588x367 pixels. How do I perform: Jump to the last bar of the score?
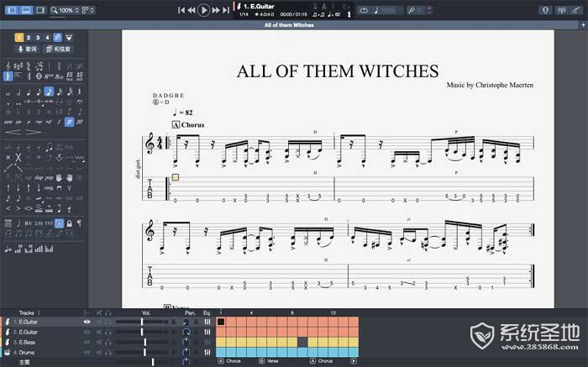pyautogui.click(x=226, y=10)
